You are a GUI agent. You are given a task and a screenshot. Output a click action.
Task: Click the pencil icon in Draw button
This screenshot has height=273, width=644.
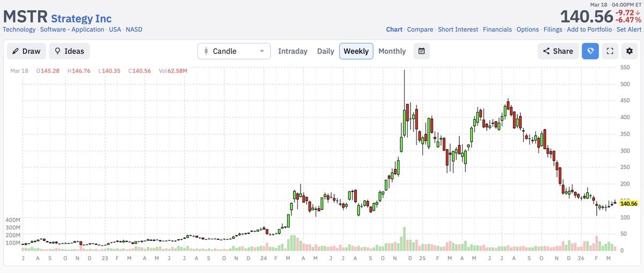[x=16, y=51]
